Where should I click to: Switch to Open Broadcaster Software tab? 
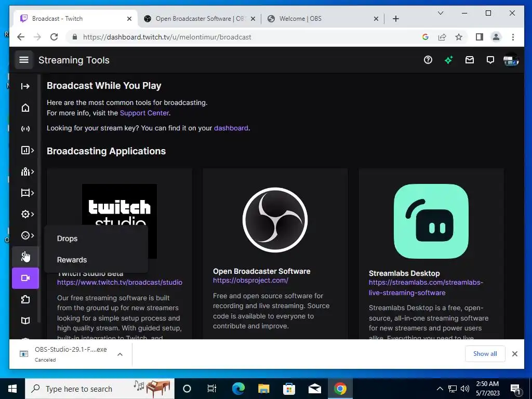click(x=199, y=19)
